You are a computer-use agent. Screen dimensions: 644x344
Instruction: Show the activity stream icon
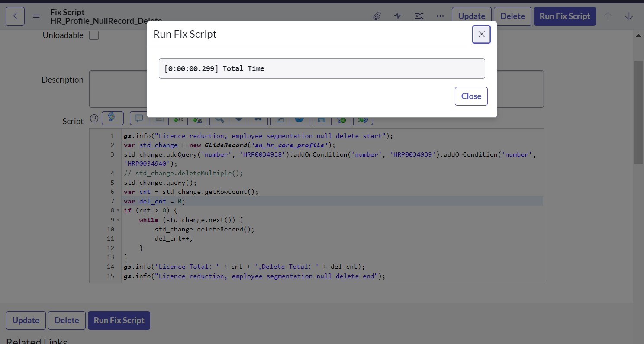[x=398, y=16]
